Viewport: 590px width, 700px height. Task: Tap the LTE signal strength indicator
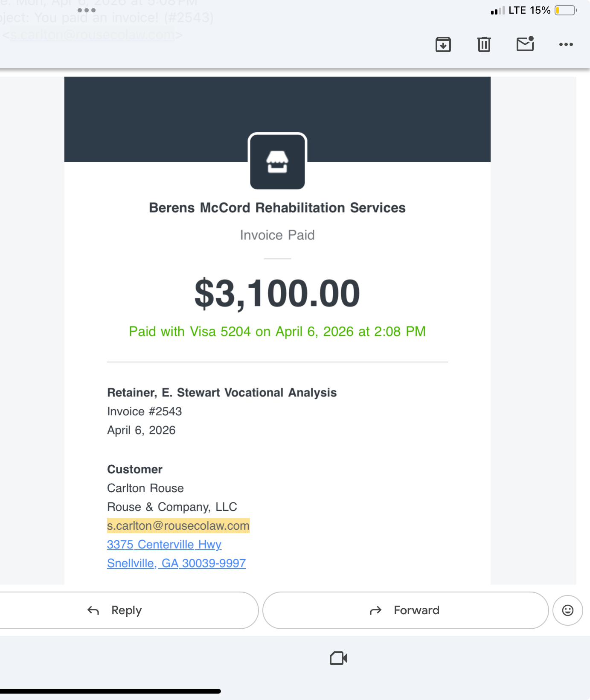[x=498, y=10]
